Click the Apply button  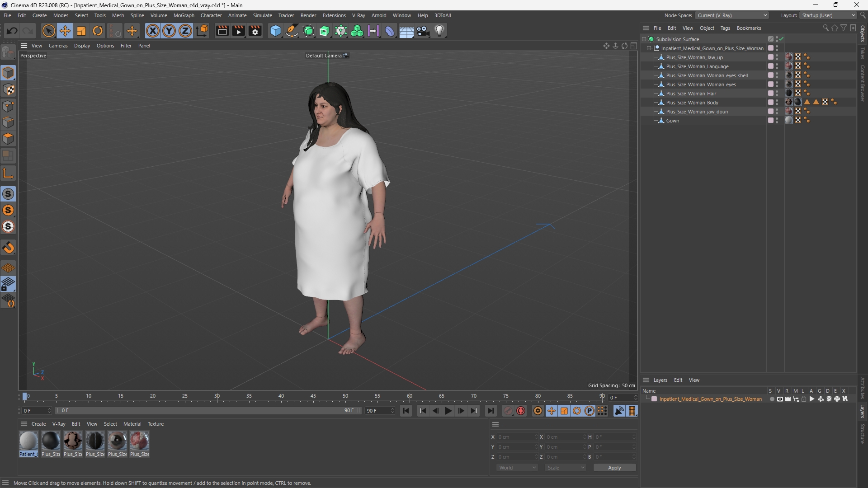614,468
